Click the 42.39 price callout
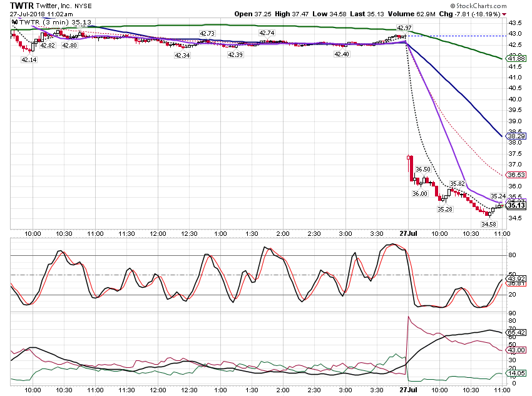The image size is (532, 396). coord(235,54)
